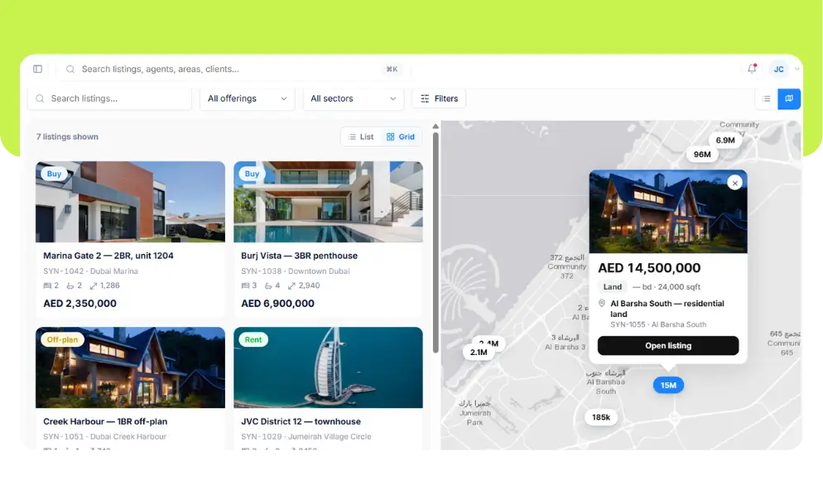Click the Open listing button

tap(668, 346)
